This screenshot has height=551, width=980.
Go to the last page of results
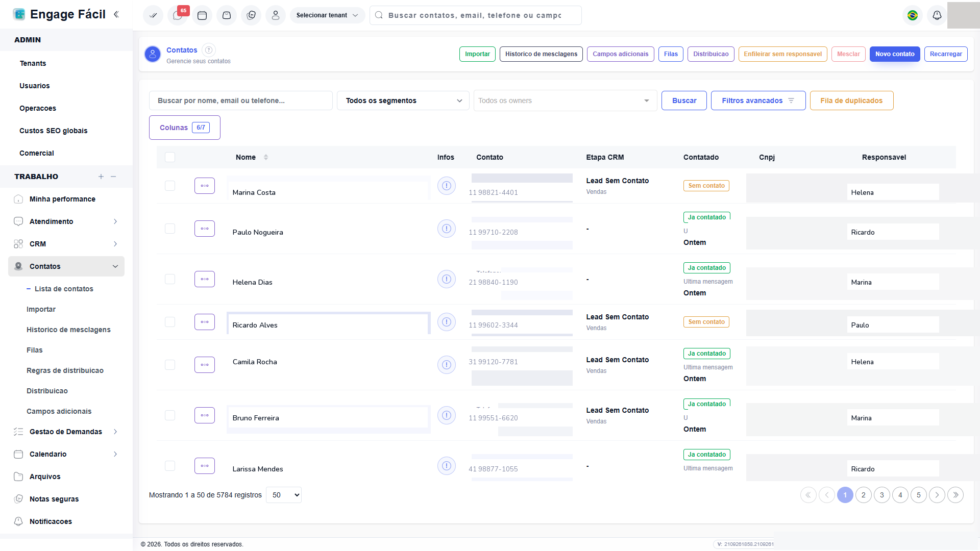(x=955, y=495)
